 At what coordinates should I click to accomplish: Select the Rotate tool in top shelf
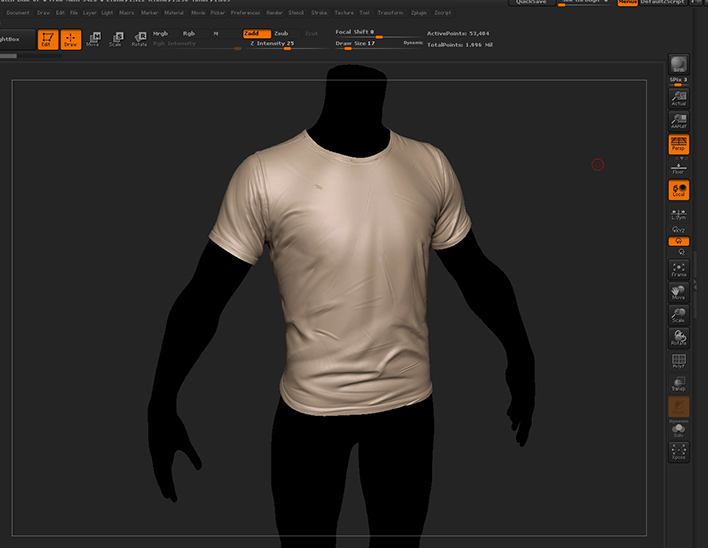(140, 39)
